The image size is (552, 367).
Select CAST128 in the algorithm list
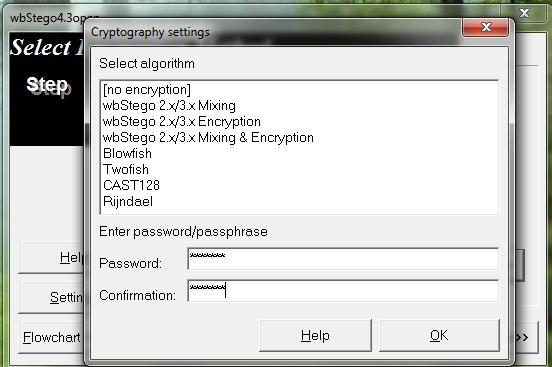(131, 185)
